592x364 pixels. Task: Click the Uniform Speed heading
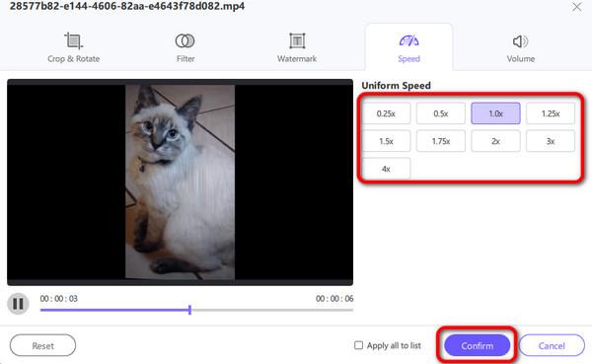point(396,86)
